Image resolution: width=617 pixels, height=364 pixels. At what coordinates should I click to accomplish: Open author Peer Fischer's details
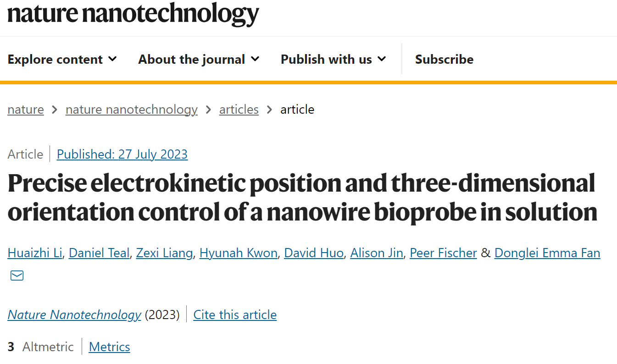pos(443,253)
